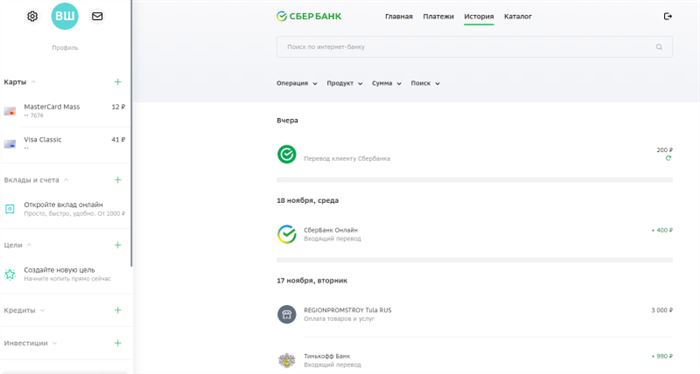This screenshot has height=374, width=700.
Task: Add a new card with plus icon
Action: point(117,82)
